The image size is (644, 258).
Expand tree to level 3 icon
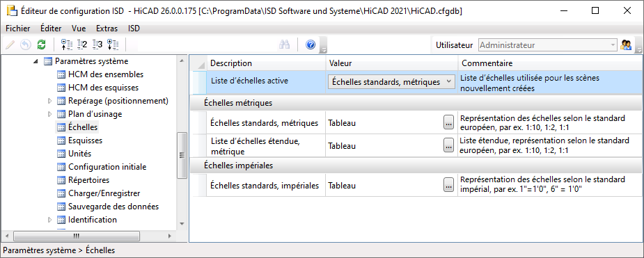tap(97, 45)
